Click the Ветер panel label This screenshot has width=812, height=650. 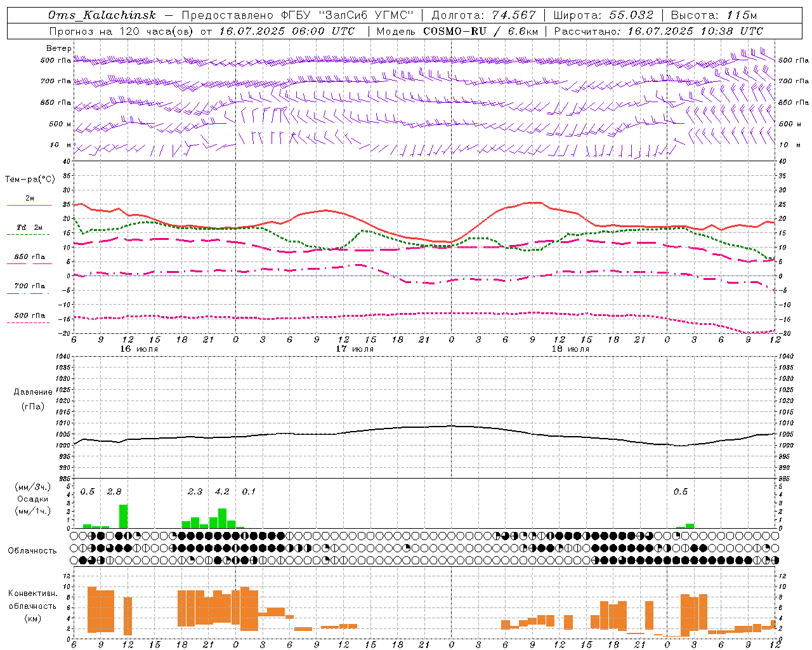(58, 48)
